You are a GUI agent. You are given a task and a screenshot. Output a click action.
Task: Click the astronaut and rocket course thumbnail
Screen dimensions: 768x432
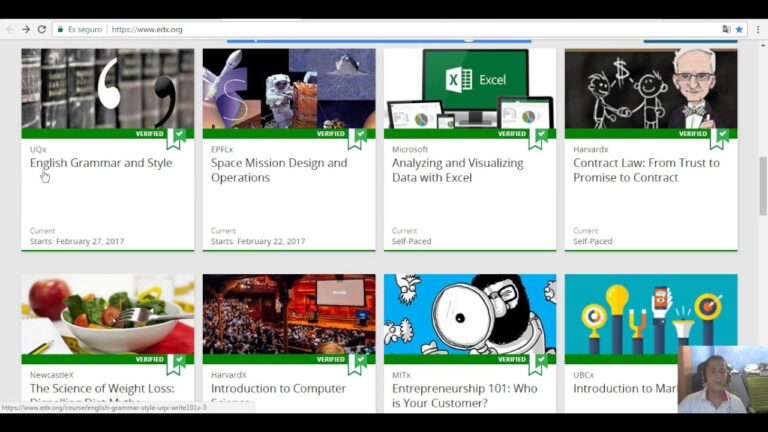(x=289, y=89)
